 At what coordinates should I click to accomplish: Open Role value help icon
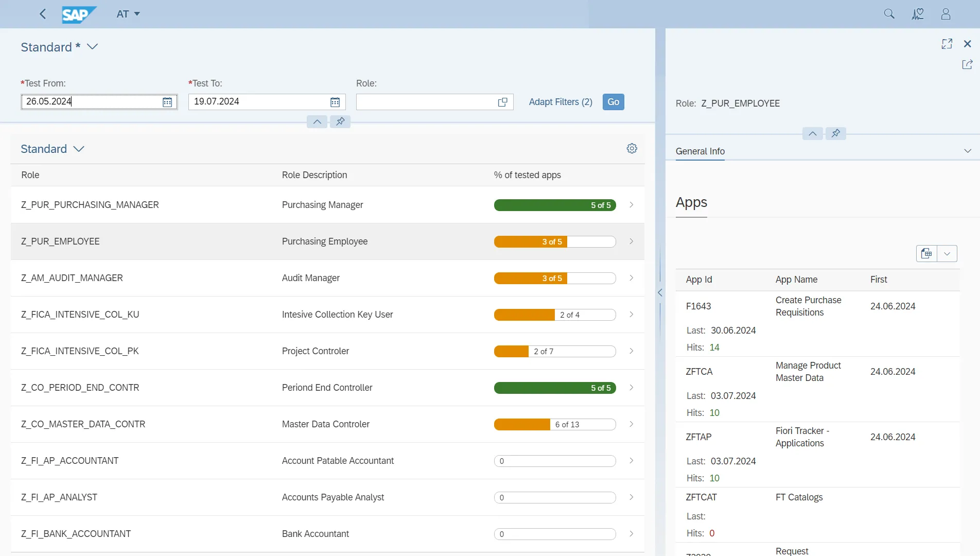tap(503, 102)
